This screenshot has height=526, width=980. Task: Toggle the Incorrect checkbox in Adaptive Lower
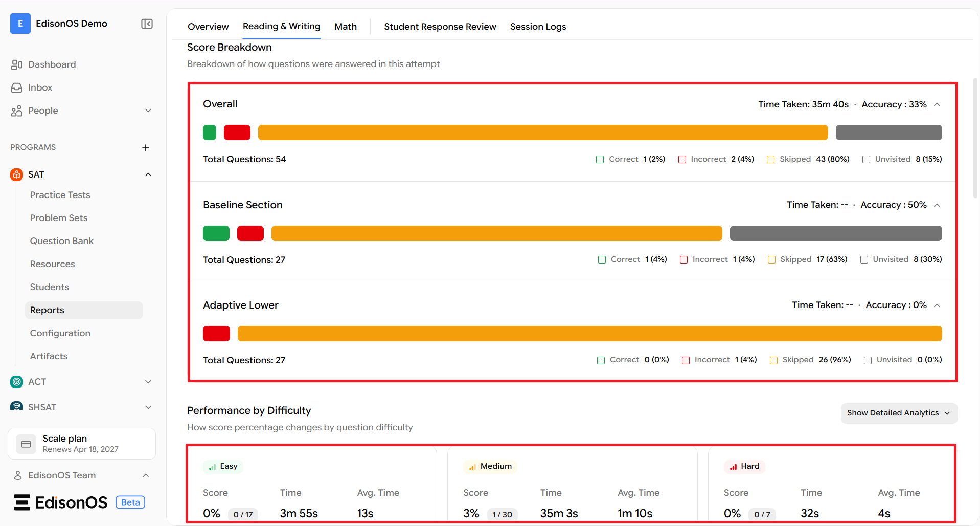(686, 360)
